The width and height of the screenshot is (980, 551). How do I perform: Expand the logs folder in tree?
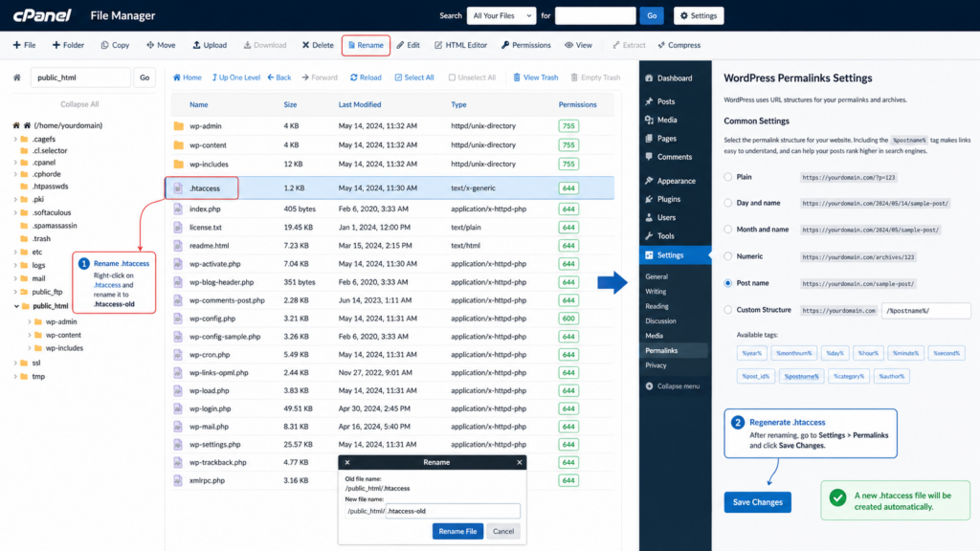15,266
